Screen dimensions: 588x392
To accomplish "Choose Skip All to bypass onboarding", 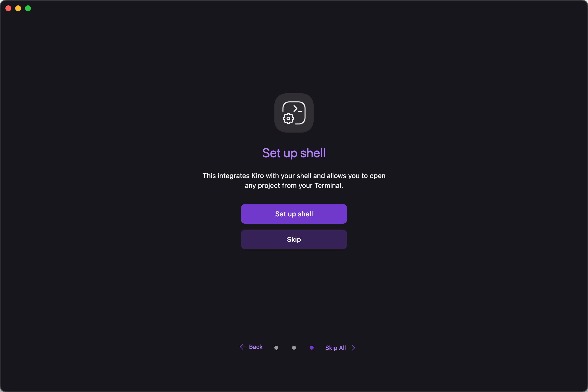I will pyautogui.click(x=340, y=348).
